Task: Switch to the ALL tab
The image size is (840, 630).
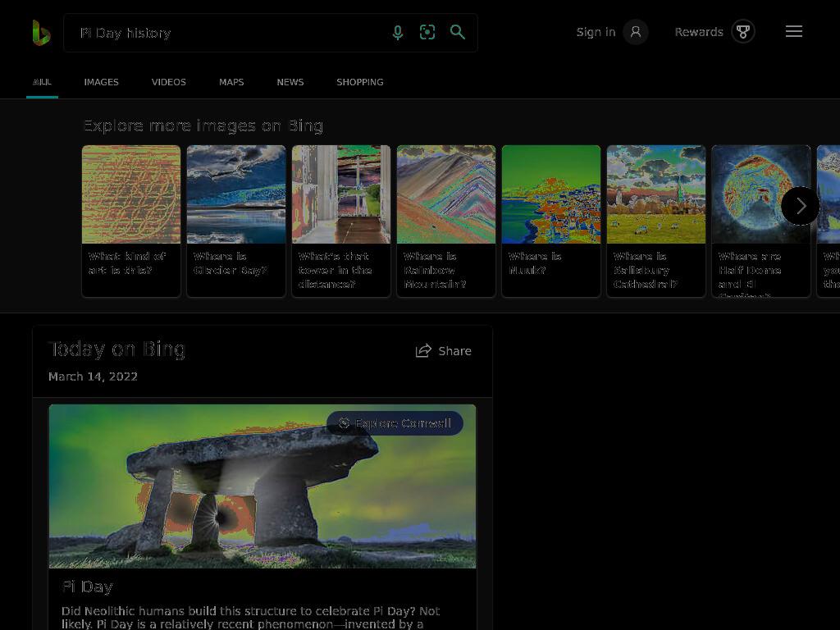Action: coord(42,82)
